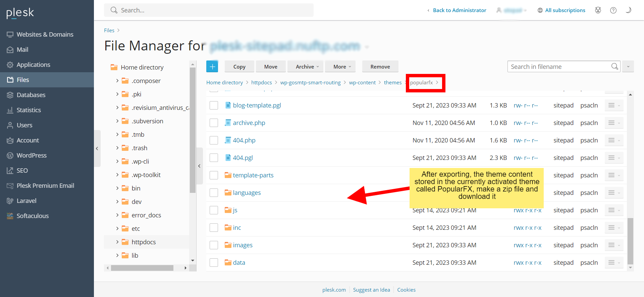Click the themes breadcrumb link
Image resolution: width=644 pixels, height=297 pixels.
393,82
